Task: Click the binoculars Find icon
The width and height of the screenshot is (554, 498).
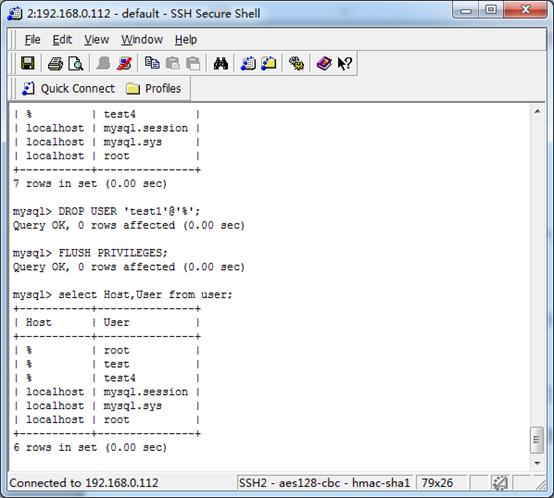Action: pyautogui.click(x=220, y=64)
